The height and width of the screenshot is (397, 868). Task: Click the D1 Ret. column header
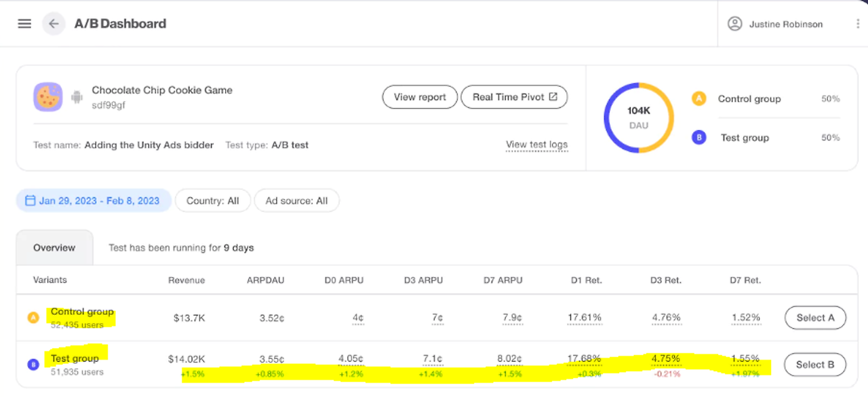pos(586,280)
